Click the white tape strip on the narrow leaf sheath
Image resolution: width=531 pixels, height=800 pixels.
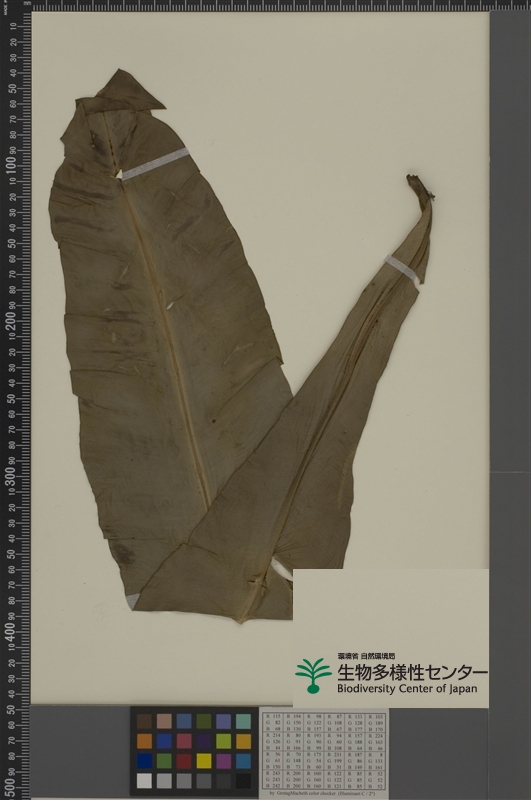tap(402, 268)
